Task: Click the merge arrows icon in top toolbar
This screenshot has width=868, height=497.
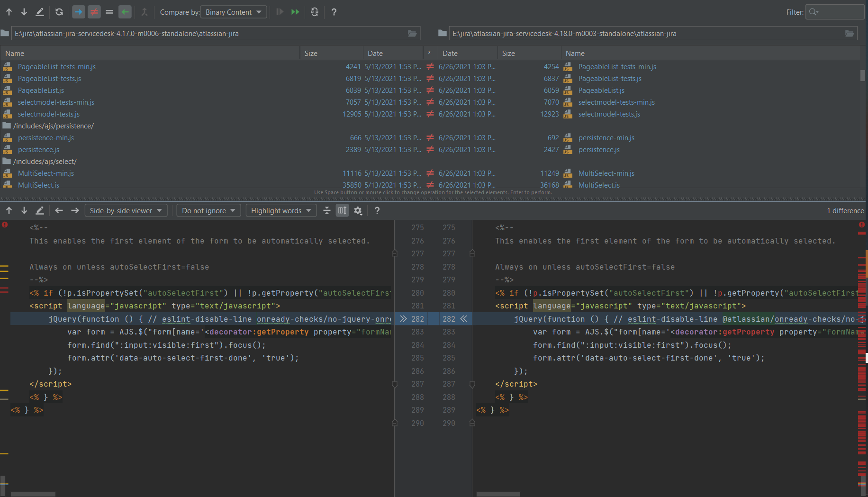Action: tap(145, 12)
